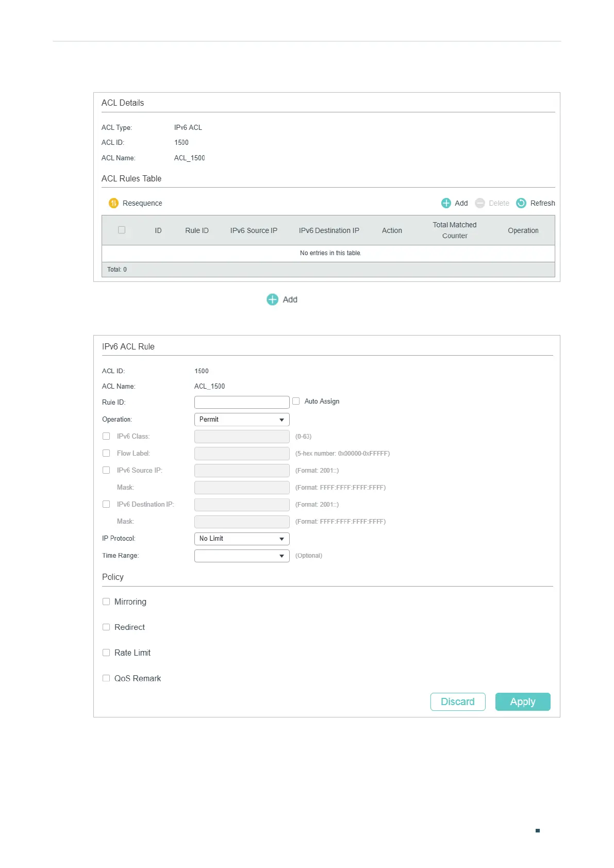Click the Add icon in rules table toolbar
Image resolution: width=614 pixels, height=868 pixels.
coord(446,203)
